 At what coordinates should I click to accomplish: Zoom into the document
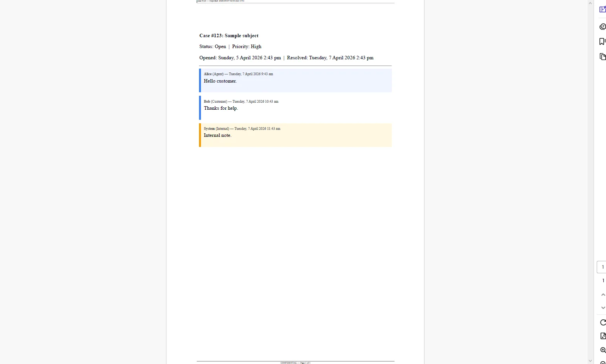pyautogui.click(x=603, y=350)
